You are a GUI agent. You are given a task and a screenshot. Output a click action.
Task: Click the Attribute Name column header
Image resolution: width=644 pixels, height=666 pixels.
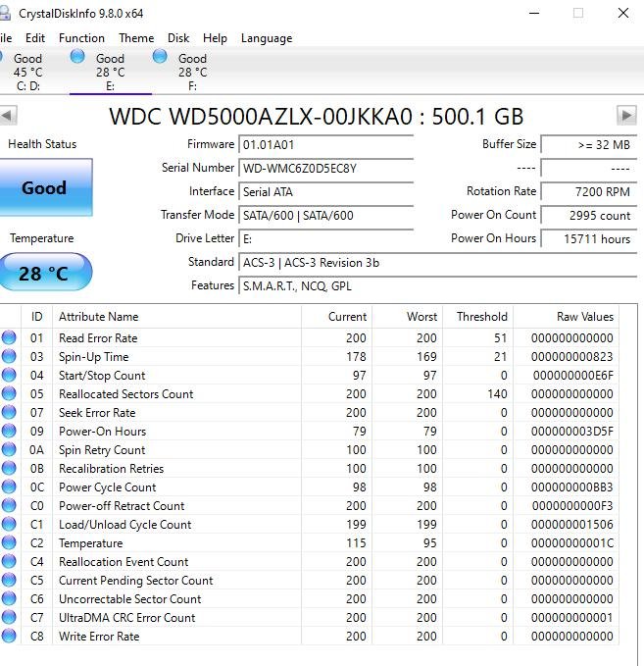click(176, 317)
